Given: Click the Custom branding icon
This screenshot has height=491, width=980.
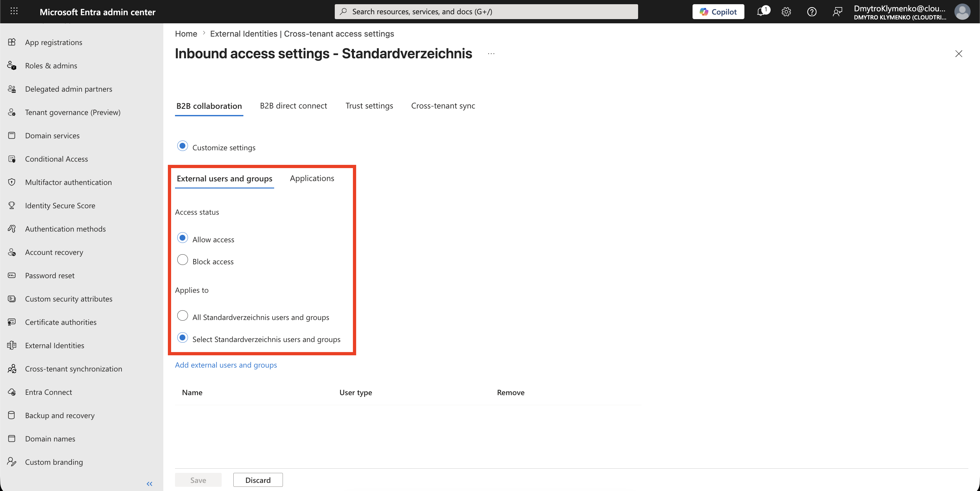Looking at the screenshot, I should [12, 462].
